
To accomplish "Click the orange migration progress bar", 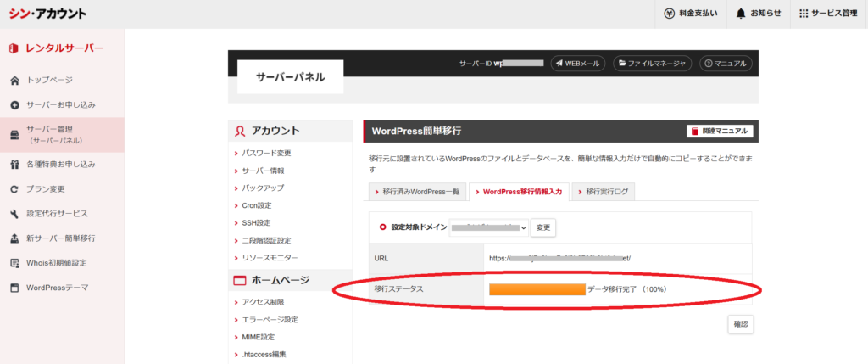I will pyautogui.click(x=537, y=289).
